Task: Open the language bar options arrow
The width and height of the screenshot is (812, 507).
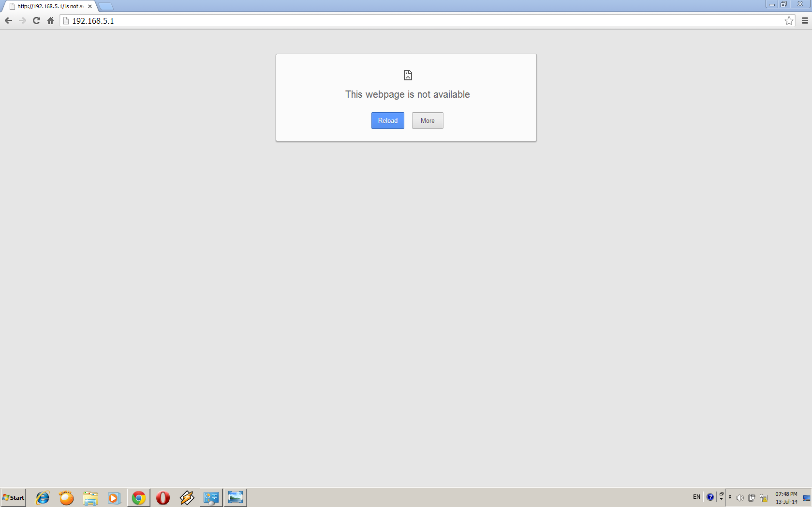Action: pos(721,499)
